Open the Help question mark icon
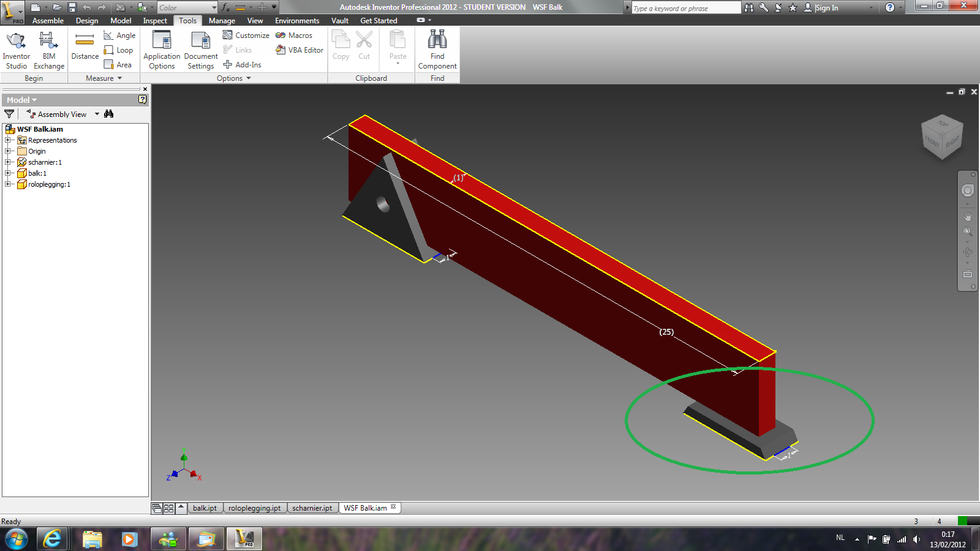The image size is (980, 551). [890, 7]
